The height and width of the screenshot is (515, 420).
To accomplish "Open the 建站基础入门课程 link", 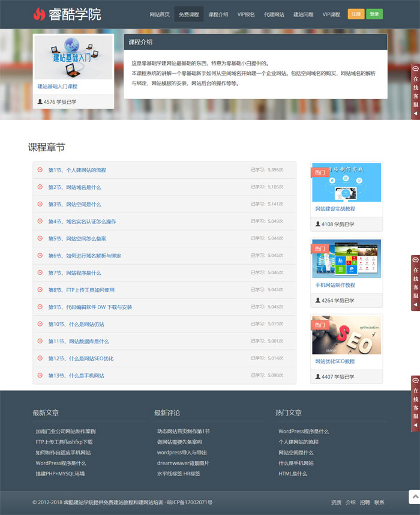I will pyautogui.click(x=58, y=86).
